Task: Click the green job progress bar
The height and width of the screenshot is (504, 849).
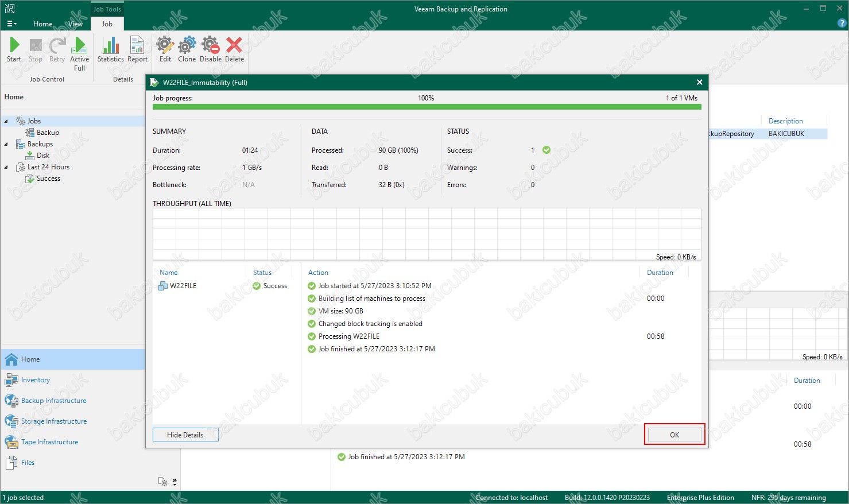Action: (x=427, y=107)
